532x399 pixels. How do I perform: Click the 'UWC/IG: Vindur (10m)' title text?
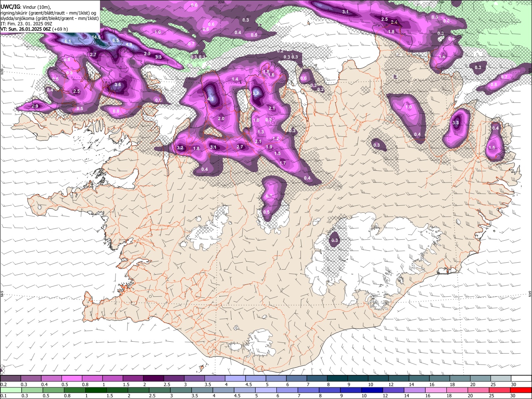click(26, 6)
